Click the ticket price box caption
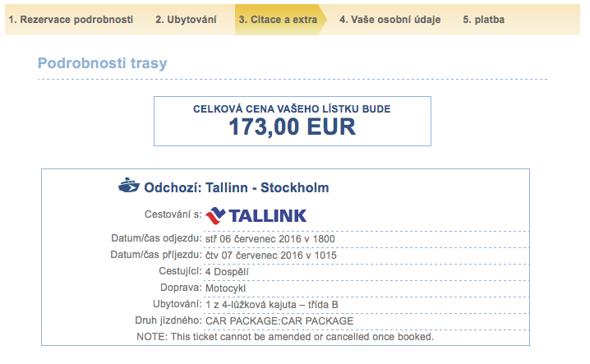This screenshot has height=364, width=590. [x=292, y=108]
